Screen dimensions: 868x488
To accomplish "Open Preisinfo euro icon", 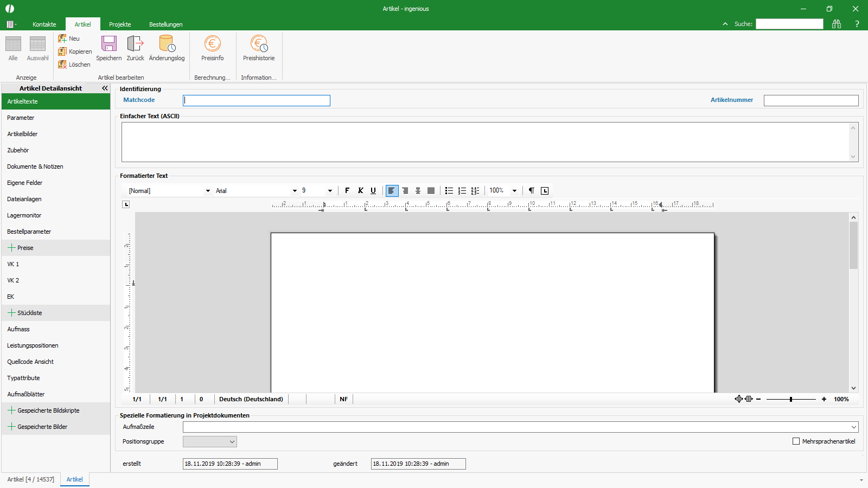I will (x=213, y=43).
